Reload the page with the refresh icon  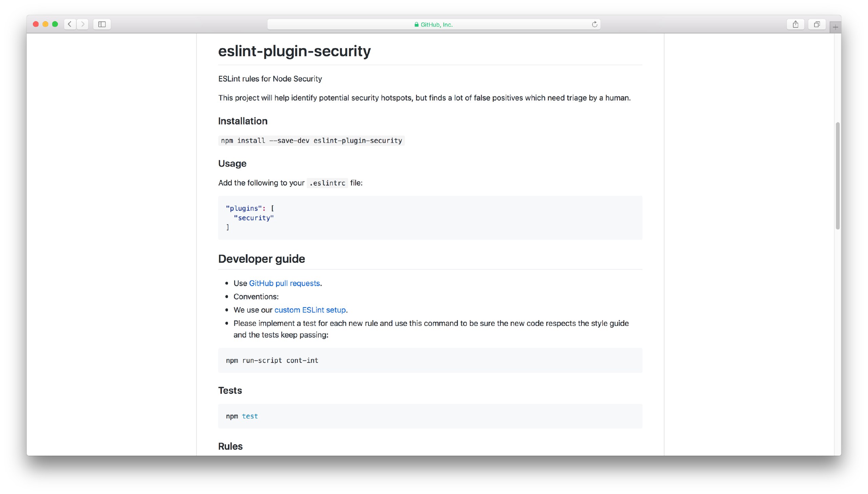coord(594,24)
